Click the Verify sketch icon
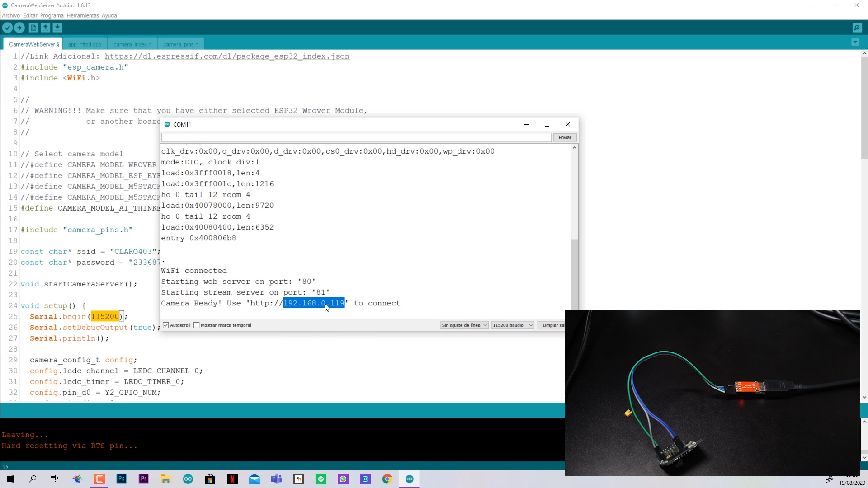This screenshot has width=868, height=488. (7, 28)
